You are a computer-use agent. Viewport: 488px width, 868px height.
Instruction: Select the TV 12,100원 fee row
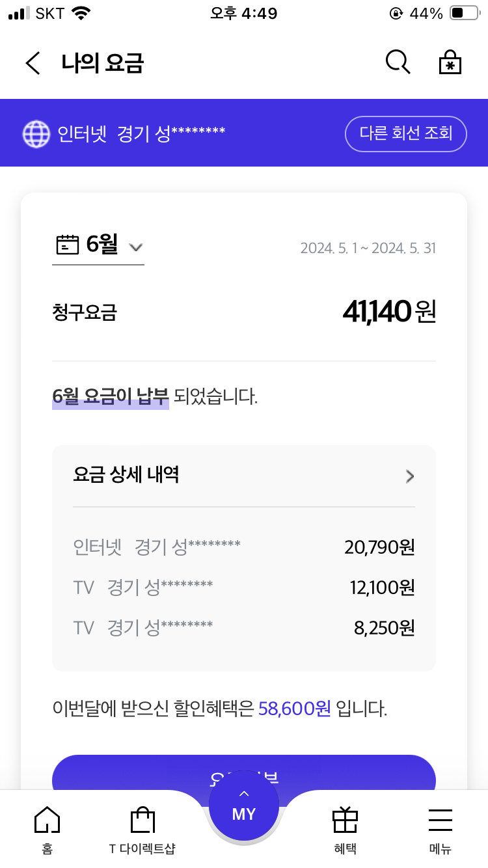coord(243,588)
